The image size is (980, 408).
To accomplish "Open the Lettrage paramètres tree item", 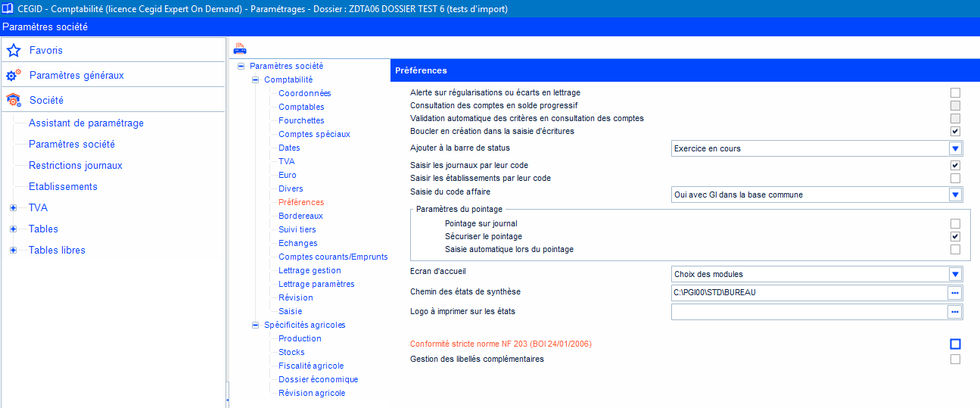I will click(316, 284).
